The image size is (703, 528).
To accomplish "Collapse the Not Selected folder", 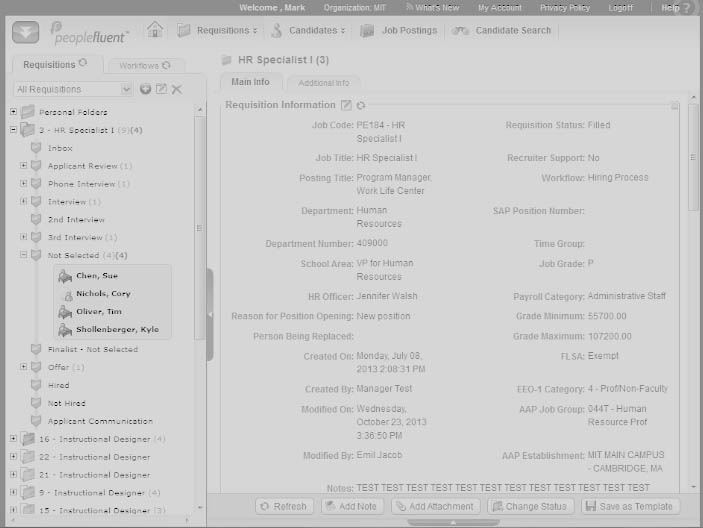I will 24,255.
